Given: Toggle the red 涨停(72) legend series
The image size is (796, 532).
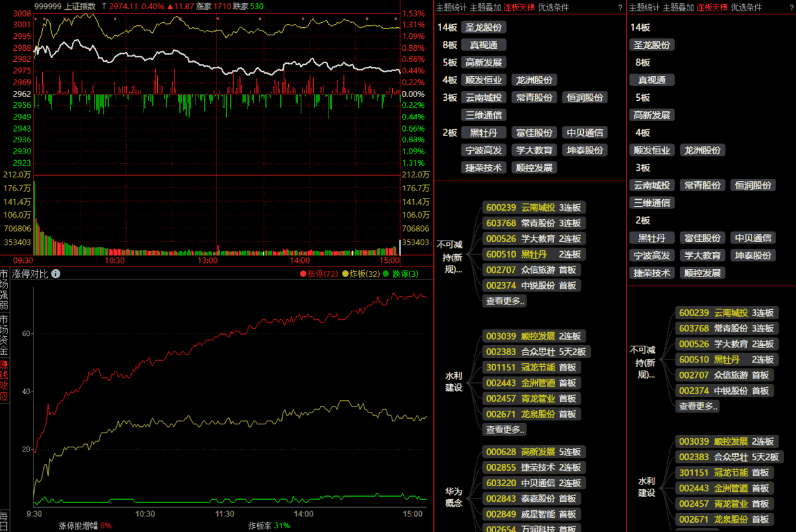Looking at the screenshot, I should pyautogui.click(x=319, y=274).
